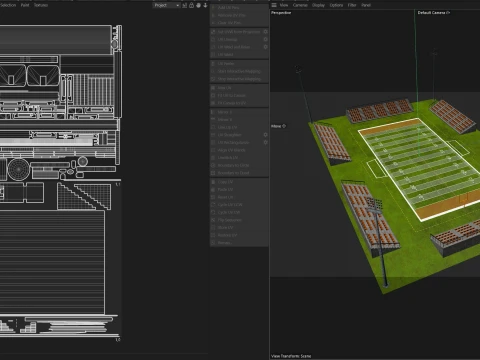This screenshot has width=480, height=360.
Task: Open the options gear beside UV Unwrap
Action: click(x=265, y=39)
